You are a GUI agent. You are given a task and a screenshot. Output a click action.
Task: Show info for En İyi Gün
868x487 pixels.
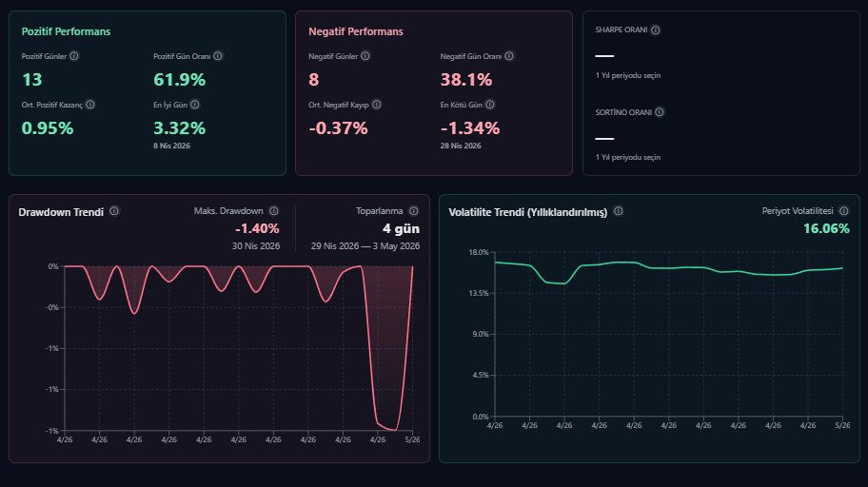pos(195,105)
